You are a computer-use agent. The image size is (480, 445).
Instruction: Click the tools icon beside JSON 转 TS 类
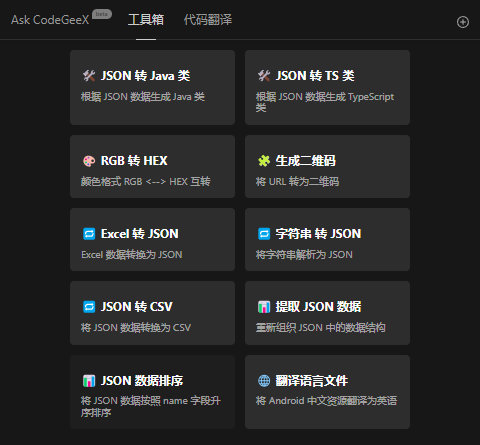coord(264,76)
